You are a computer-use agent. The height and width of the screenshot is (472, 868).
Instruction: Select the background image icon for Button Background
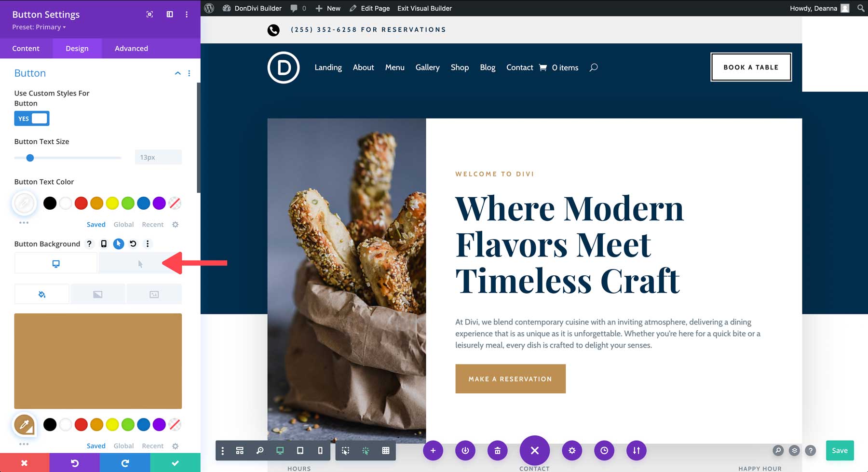(x=154, y=294)
